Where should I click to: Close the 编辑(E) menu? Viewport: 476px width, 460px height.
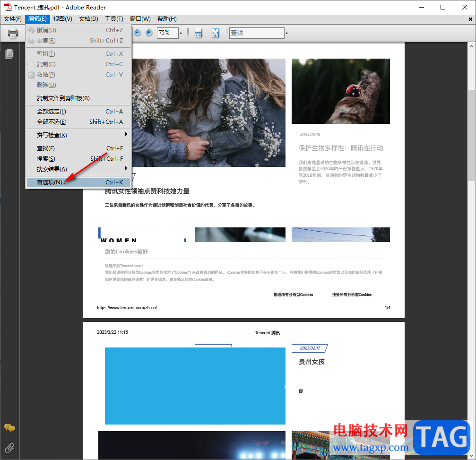[37, 19]
